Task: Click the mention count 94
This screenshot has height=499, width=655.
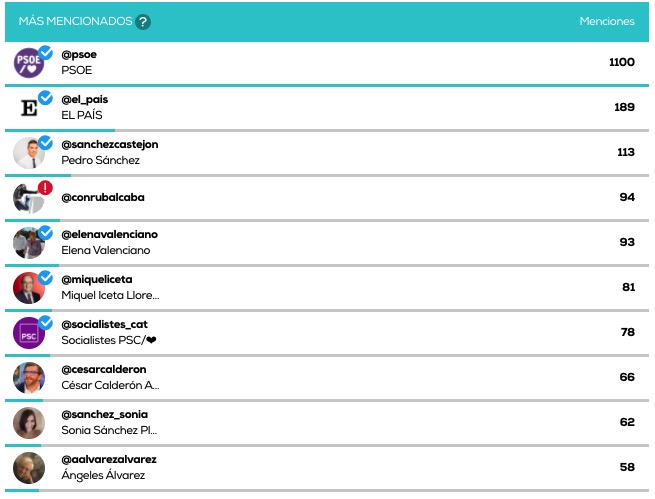Action: pos(627,198)
